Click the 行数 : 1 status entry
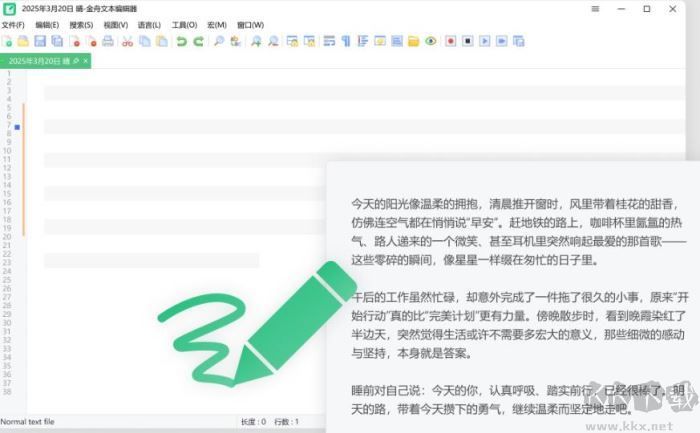This screenshot has width=700, height=433. [287, 421]
